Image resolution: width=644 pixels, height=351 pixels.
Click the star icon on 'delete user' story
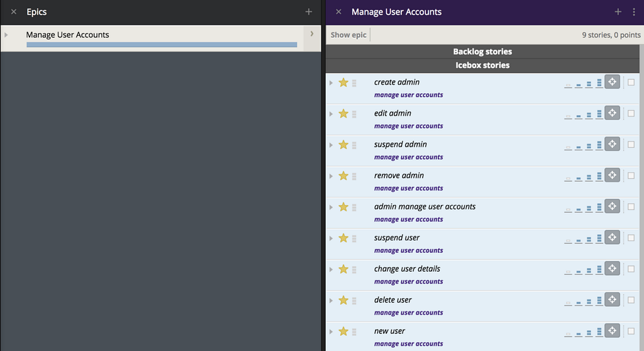[343, 300]
